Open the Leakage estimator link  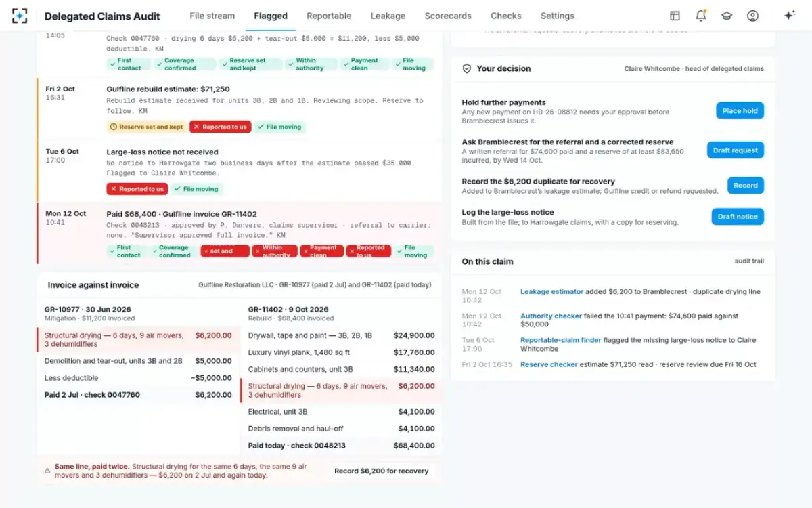coord(551,292)
